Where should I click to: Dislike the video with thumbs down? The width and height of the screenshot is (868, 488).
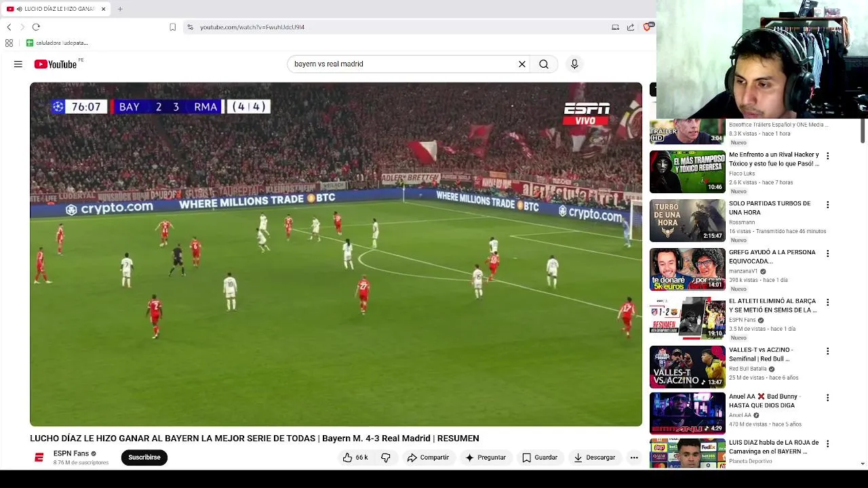(386, 457)
